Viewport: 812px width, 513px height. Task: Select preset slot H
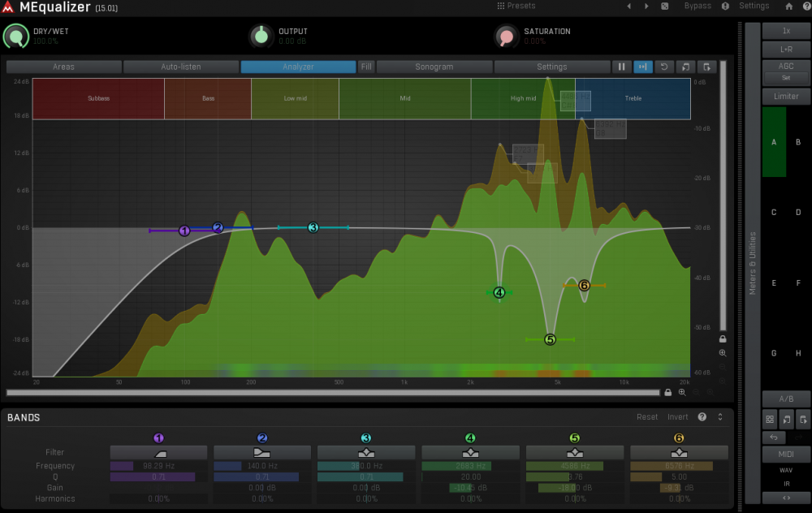(x=798, y=354)
